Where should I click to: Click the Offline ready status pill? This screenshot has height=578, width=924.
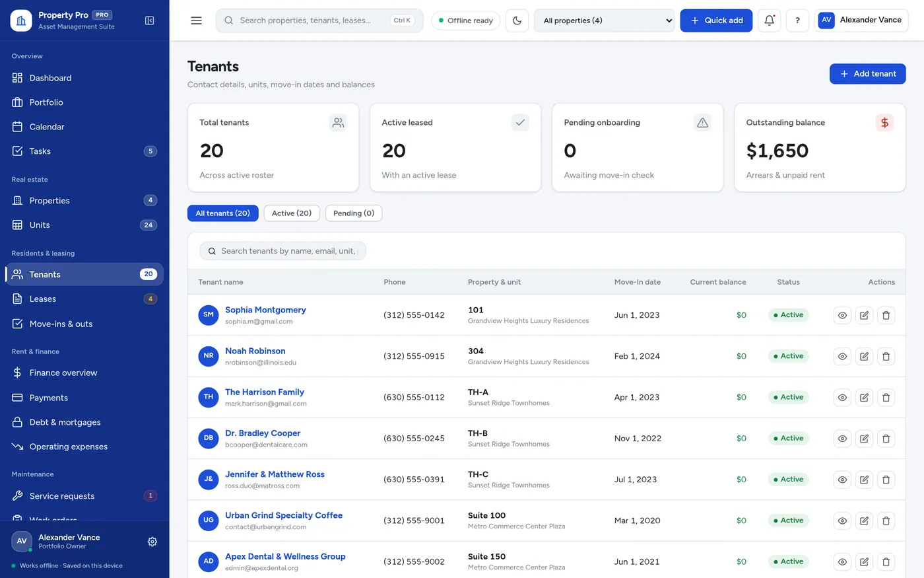466,20
